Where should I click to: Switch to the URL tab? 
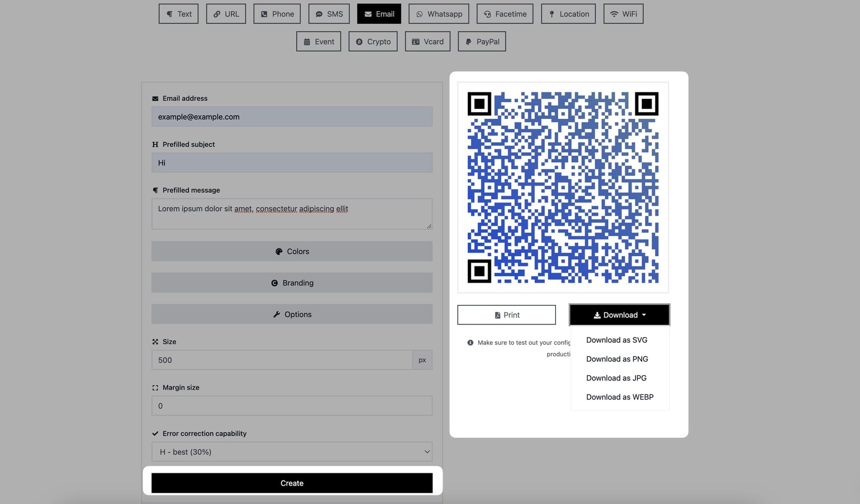pos(225,14)
